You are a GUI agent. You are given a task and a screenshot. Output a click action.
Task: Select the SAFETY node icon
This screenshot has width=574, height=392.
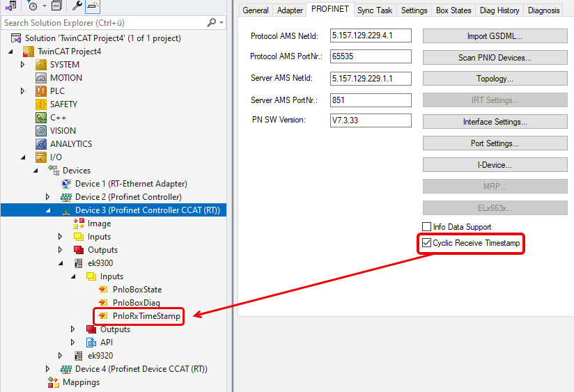pos(41,104)
